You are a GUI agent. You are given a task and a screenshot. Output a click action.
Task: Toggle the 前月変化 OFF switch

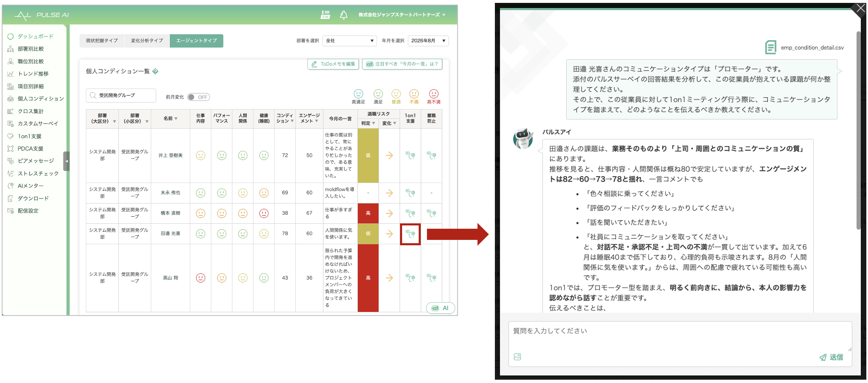[x=198, y=97]
